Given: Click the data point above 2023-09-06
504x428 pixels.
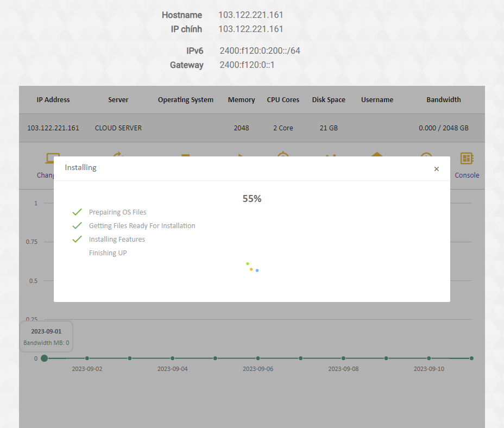Looking at the screenshot, I should point(258,358).
